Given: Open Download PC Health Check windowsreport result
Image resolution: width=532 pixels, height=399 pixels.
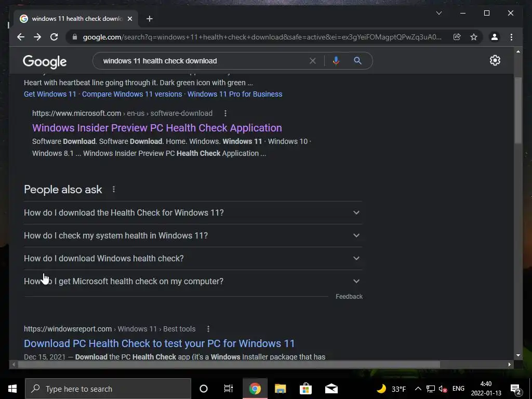Looking at the screenshot, I should [x=159, y=343].
